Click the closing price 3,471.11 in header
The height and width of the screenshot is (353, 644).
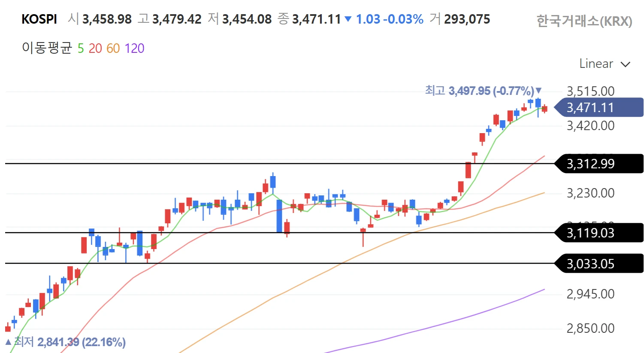[316, 19]
